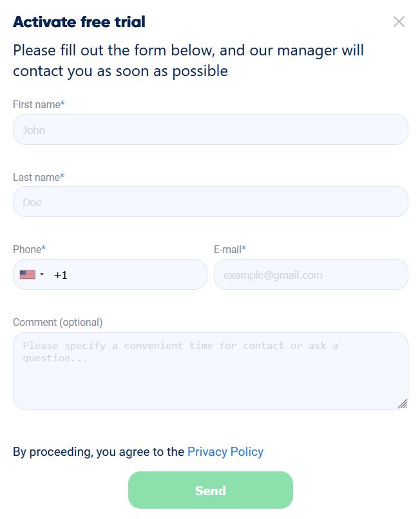Click the +1 dial code text
This screenshot has width=420, height=519.
pyautogui.click(x=61, y=275)
